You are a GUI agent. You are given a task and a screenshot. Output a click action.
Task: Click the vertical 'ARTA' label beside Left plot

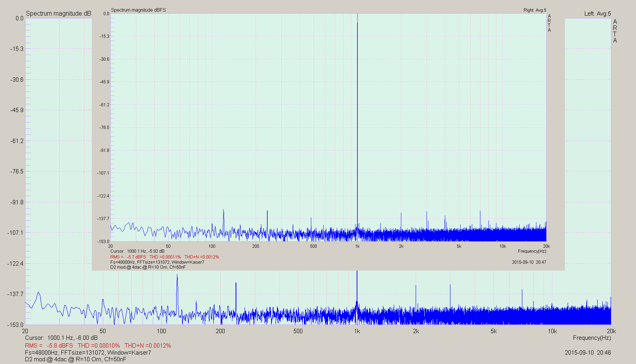(x=615, y=31)
